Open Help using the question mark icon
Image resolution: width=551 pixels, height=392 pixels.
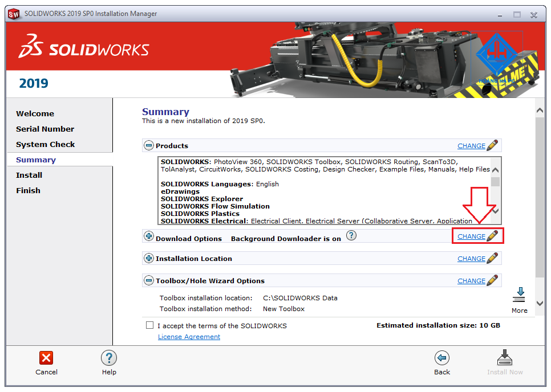coord(108,357)
